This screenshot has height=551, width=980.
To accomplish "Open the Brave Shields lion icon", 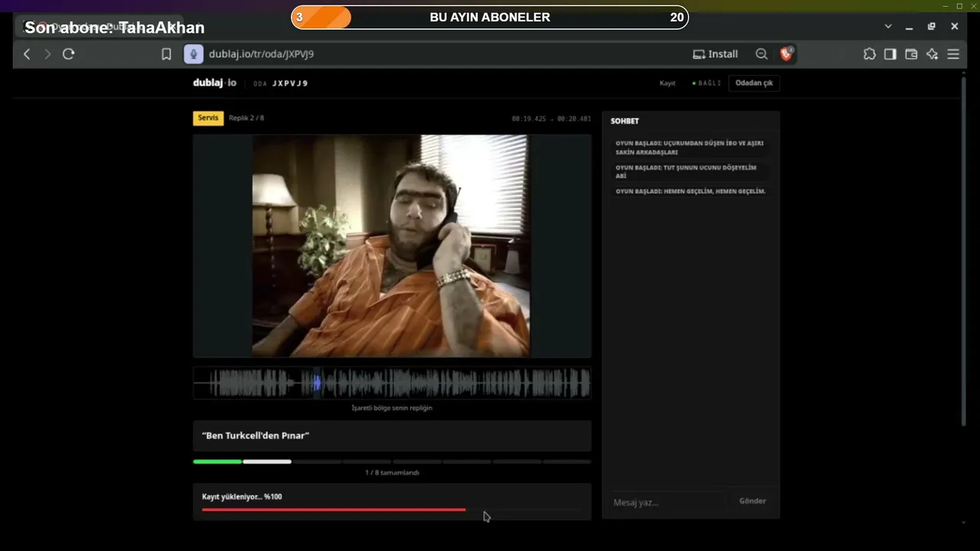I will click(x=786, y=54).
